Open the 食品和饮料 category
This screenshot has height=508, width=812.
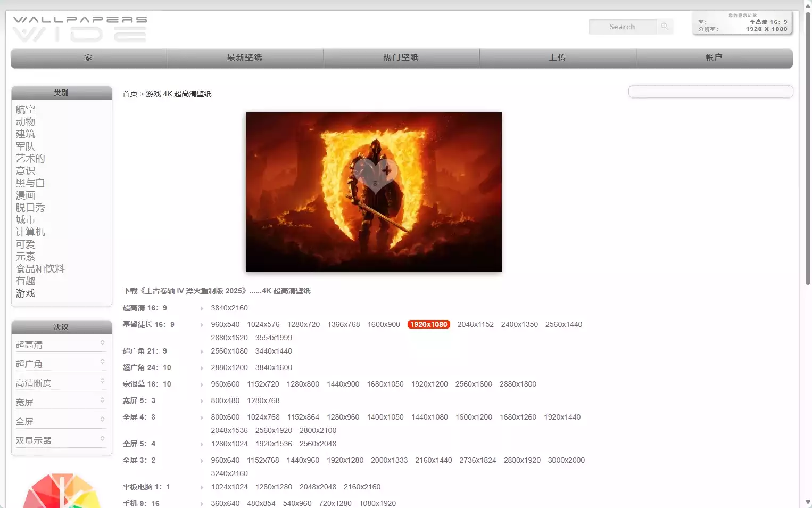click(x=40, y=268)
